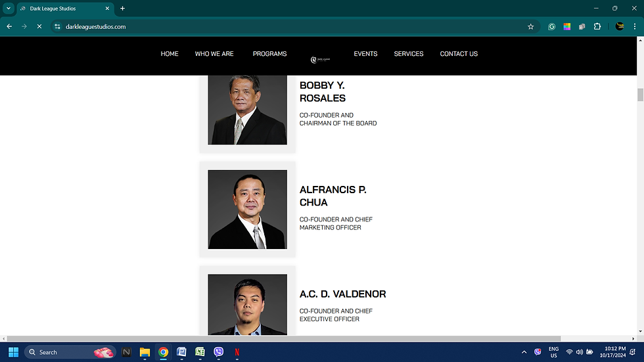644x362 pixels.
Task: Open the PROGRAMS menu item
Action: click(269, 54)
